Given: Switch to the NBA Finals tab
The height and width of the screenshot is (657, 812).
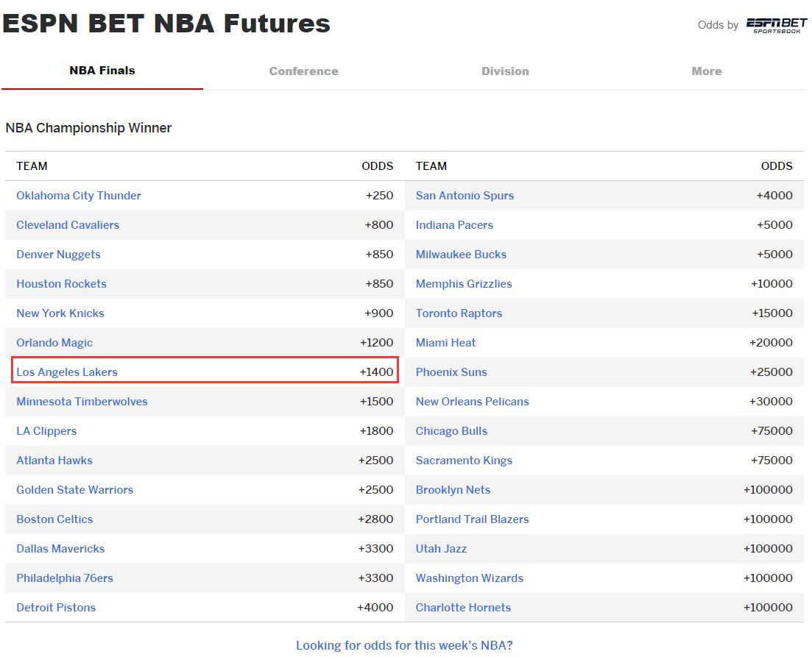Looking at the screenshot, I should [102, 71].
